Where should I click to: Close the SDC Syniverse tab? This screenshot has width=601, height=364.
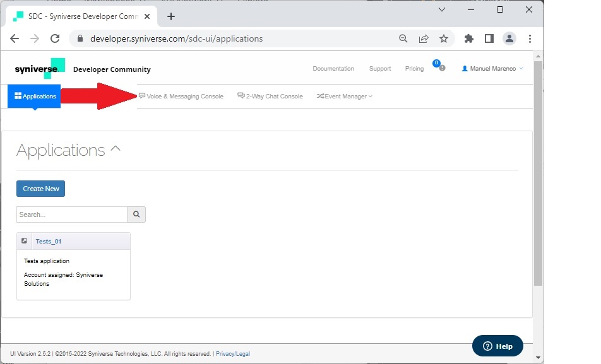pyautogui.click(x=147, y=16)
